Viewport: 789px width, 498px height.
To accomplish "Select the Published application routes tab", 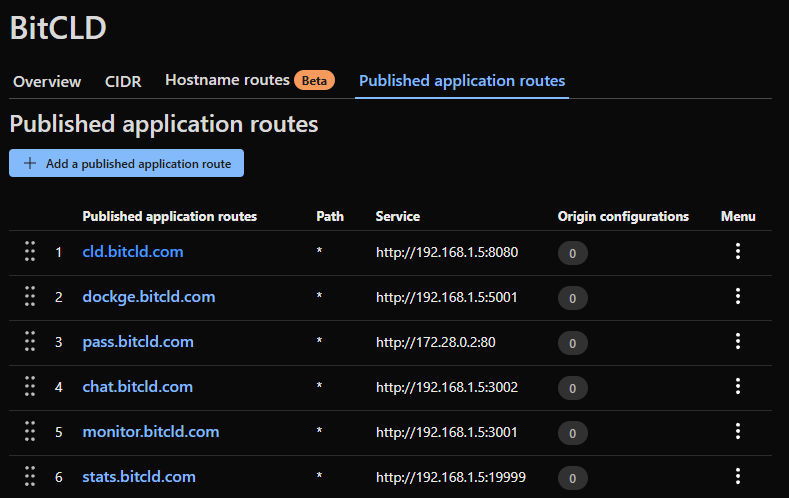I will [461, 81].
